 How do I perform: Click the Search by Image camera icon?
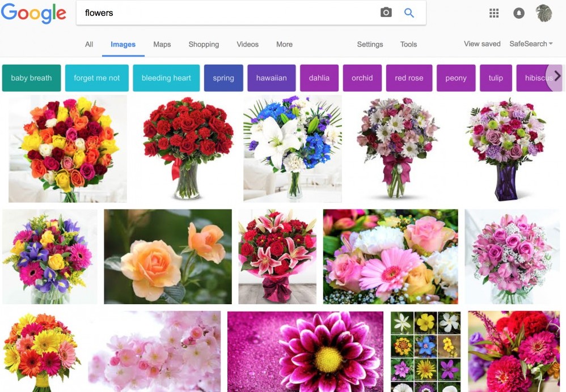(386, 12)
